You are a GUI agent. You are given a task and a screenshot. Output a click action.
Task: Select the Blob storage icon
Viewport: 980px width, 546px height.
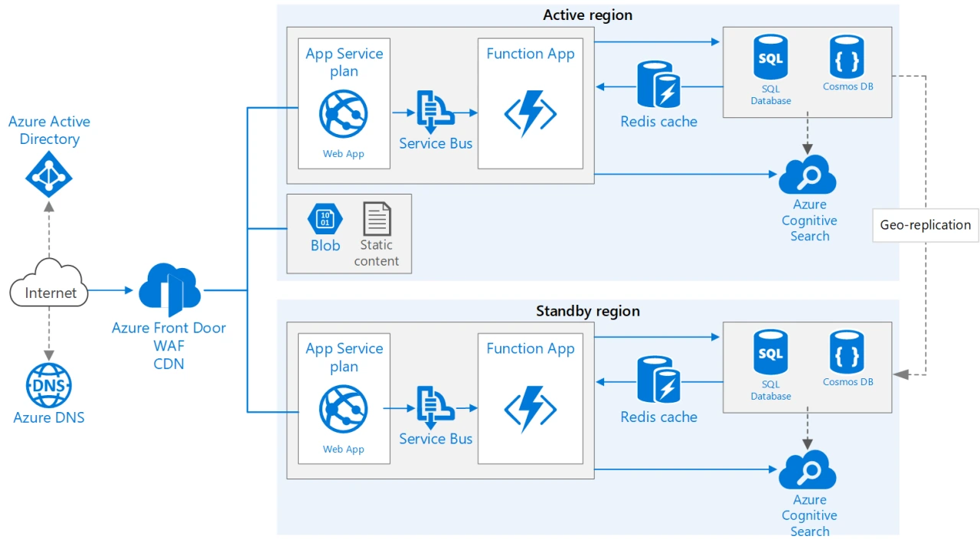pos(324,220)
